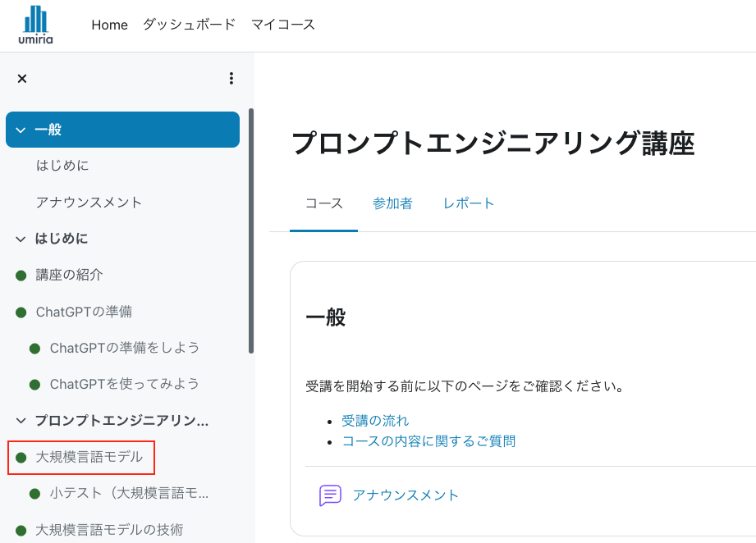The height and width of the screenshot is (543, 756).
Task: Collapse the 一般 section chevron
Action: [x=21, y=130]
